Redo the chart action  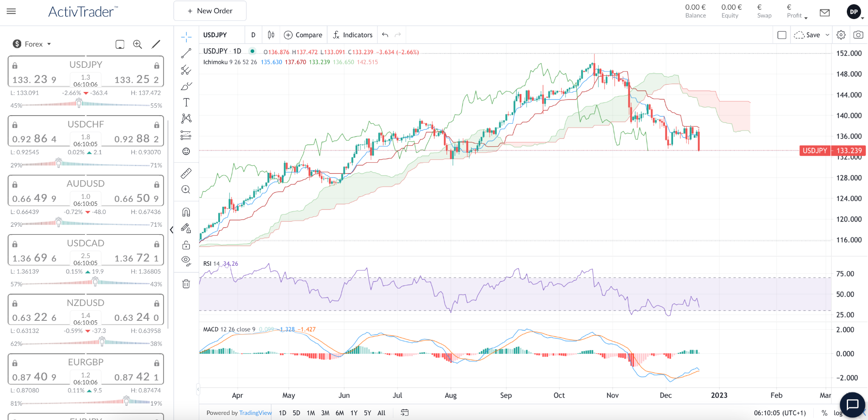pyautogui.click(x=398, y=35)
